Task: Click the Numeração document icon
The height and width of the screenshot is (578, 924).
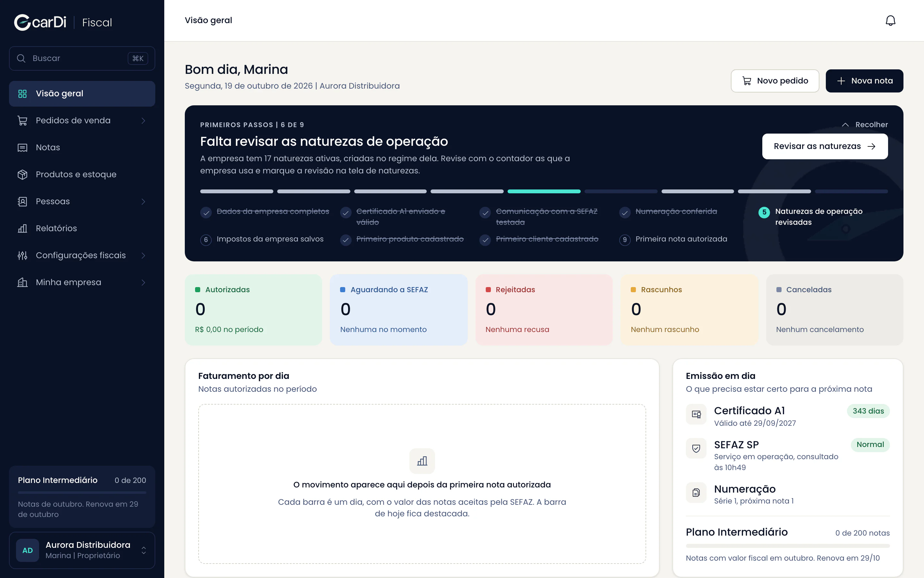Action: click(696, 493)
